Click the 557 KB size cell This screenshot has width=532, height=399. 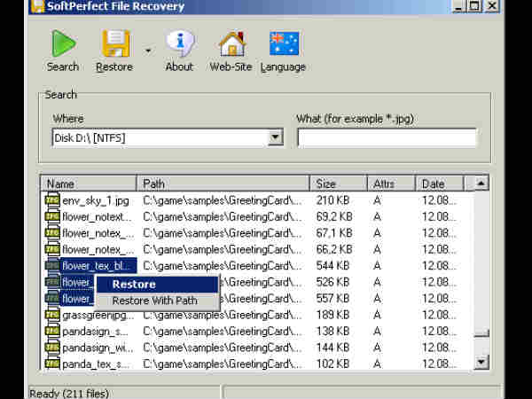pos(332,298)
